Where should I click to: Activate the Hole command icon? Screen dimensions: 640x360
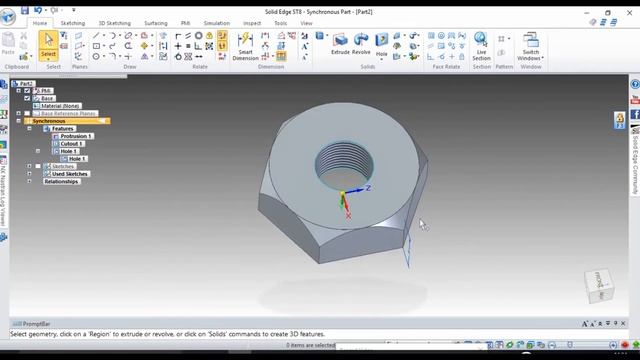point(382,40)
